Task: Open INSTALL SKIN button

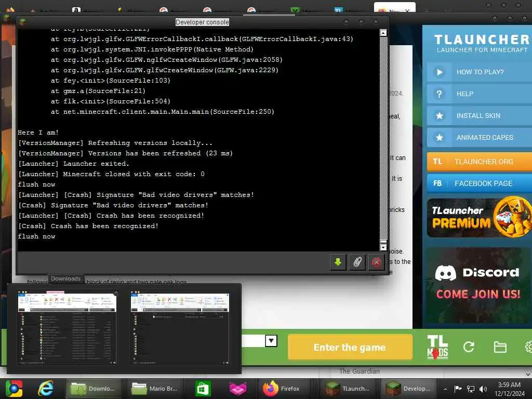Action: coord(480,116)
